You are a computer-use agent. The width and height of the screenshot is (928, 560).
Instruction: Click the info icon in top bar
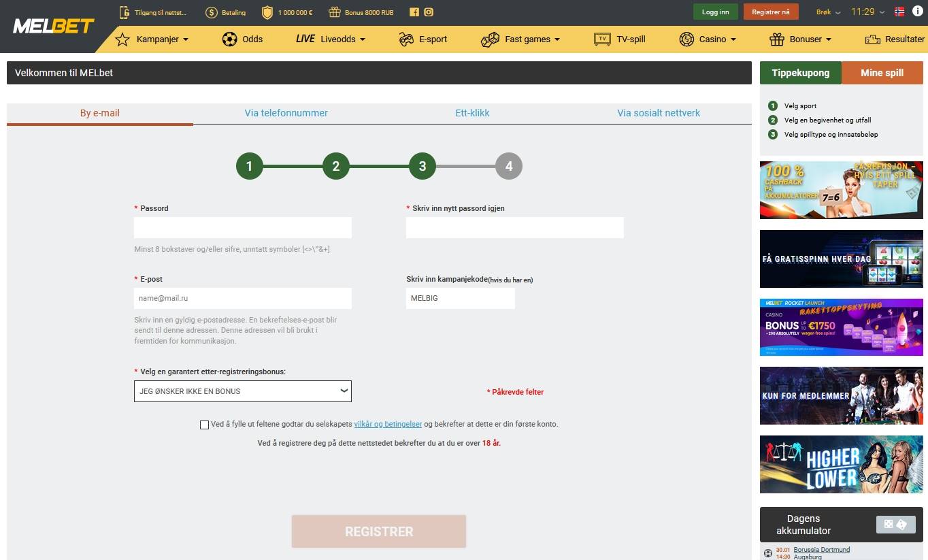pos(918,12)
